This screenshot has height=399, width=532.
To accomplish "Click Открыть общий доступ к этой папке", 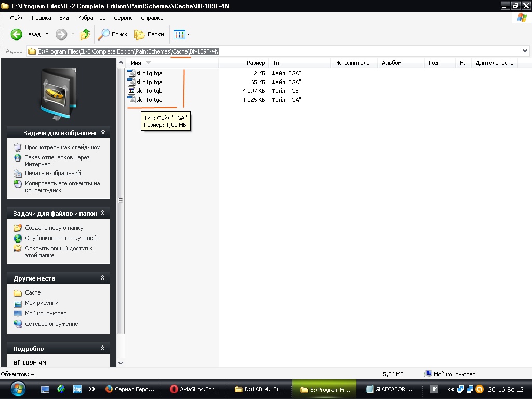I will [x=59, y=252].
